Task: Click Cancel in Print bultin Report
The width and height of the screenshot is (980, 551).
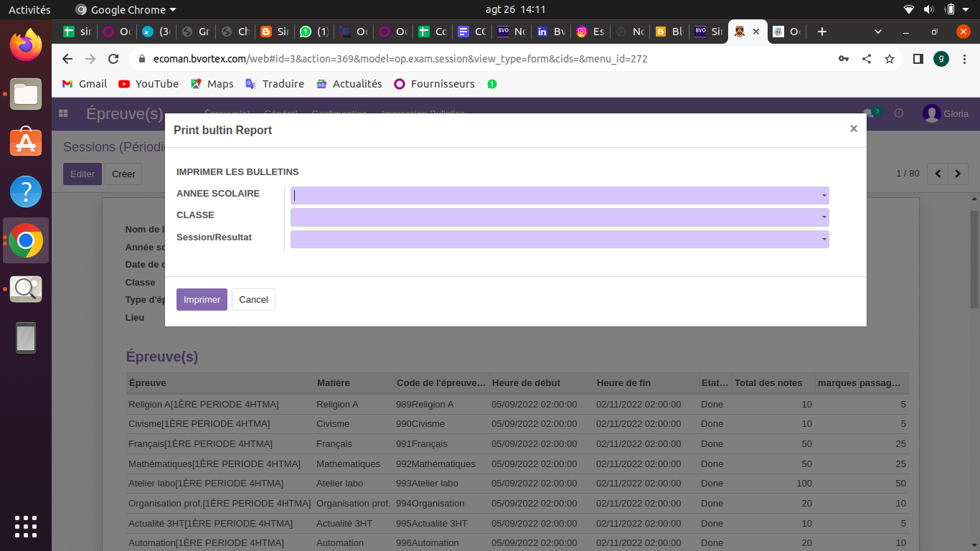Action: pos(253,299)
